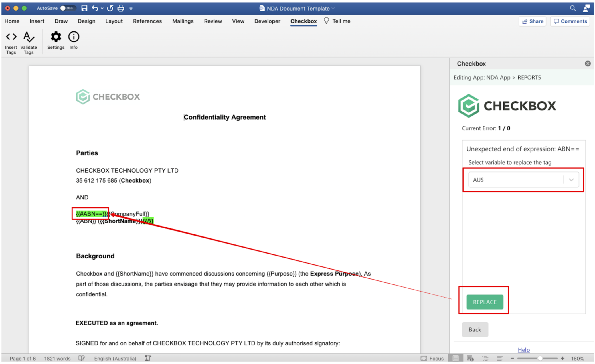The image size is (595, 364).
Task: Undo the last action
Action: coord(95,8)
